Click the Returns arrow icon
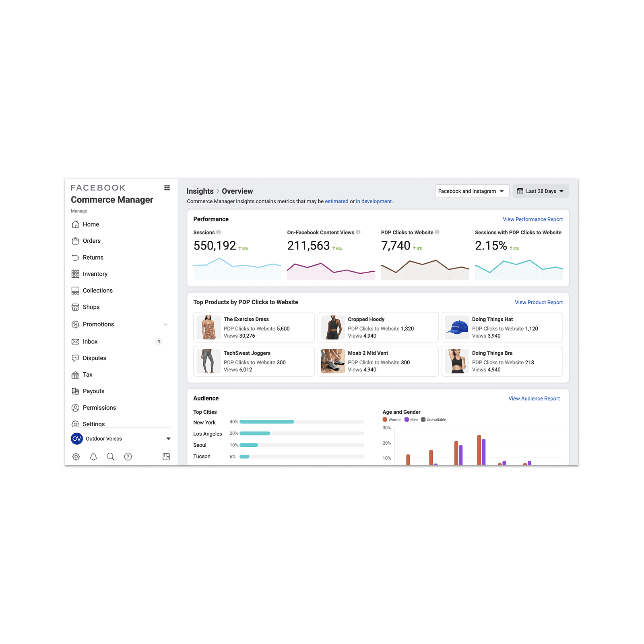The width and height of the screenshot is (644, 644). 75,257
